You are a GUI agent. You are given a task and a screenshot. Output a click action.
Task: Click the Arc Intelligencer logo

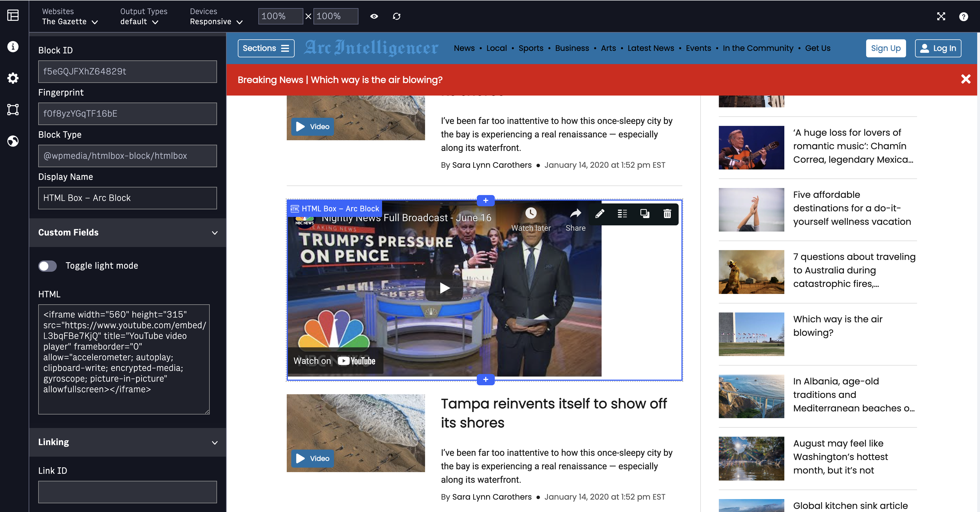point(371,48)
